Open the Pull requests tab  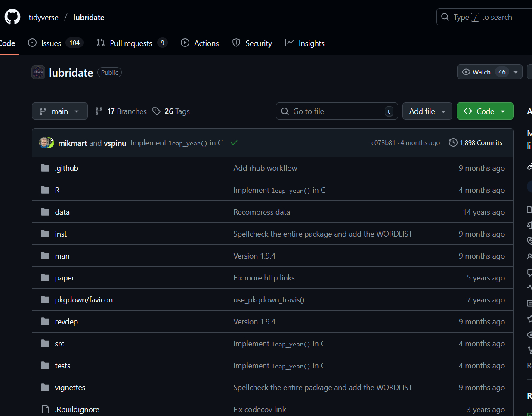click(x=131, y=43)
